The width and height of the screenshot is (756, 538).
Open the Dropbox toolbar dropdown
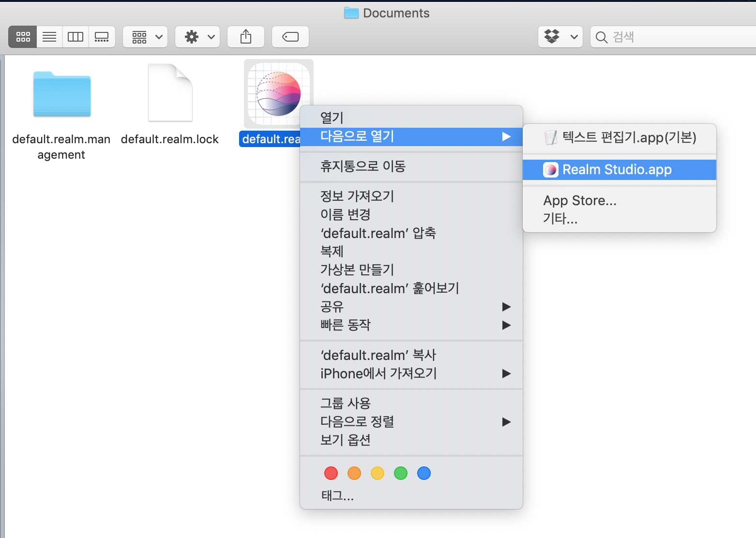[560, 37]
